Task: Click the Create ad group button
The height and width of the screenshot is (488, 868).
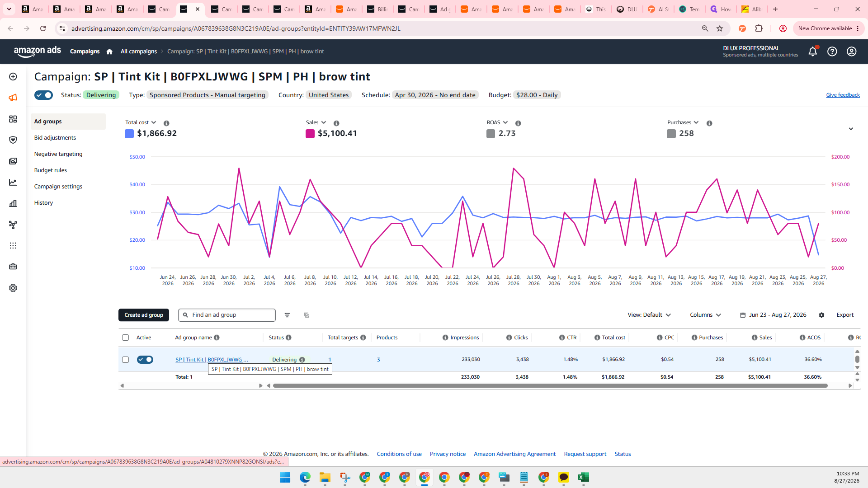Action: click(x=144, y=315)
